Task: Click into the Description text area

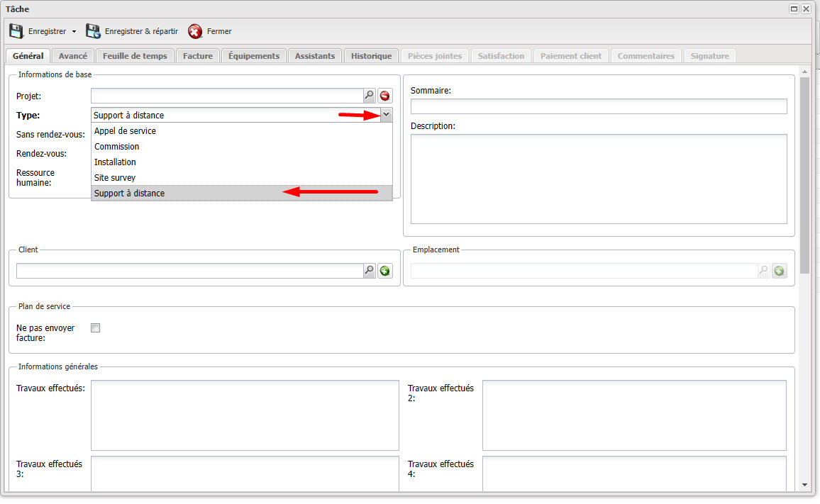Action: [x=599, y=179]
